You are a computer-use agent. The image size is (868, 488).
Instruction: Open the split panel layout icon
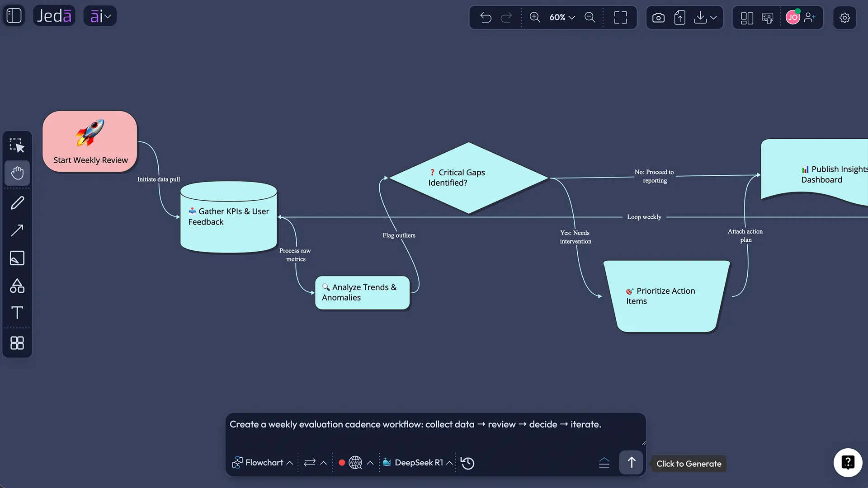(x=747, y=18)
